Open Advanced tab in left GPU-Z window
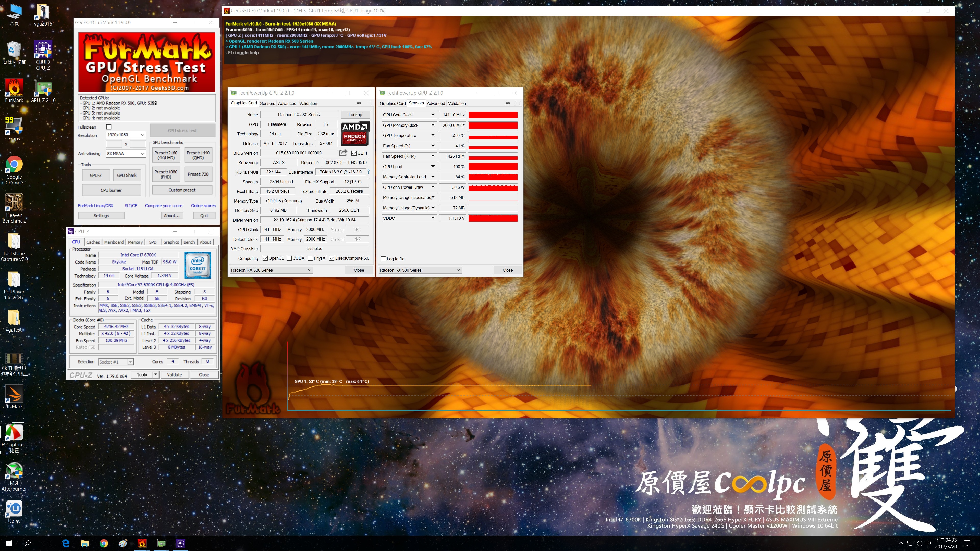 click(x=287, y=103)
